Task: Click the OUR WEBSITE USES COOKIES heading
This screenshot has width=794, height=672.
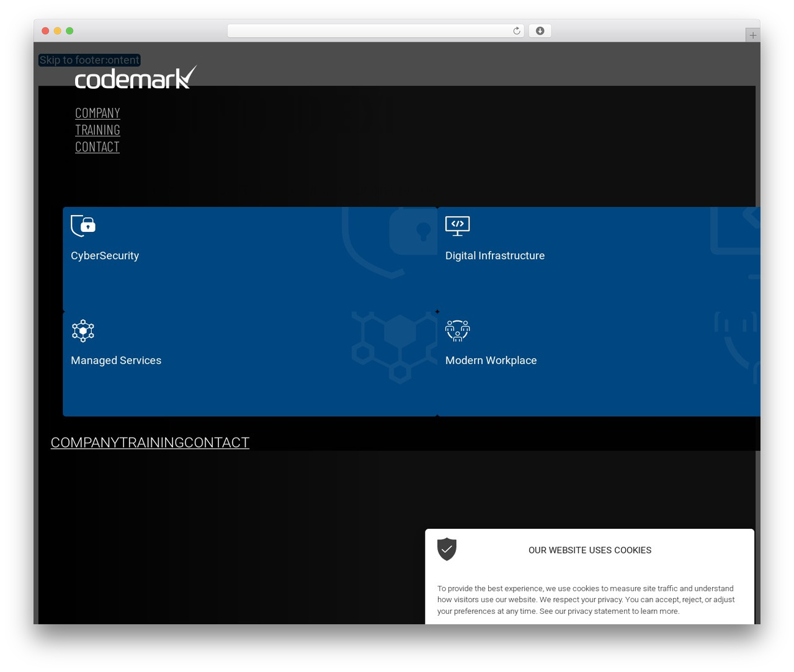Action: (x=590, y=550)
